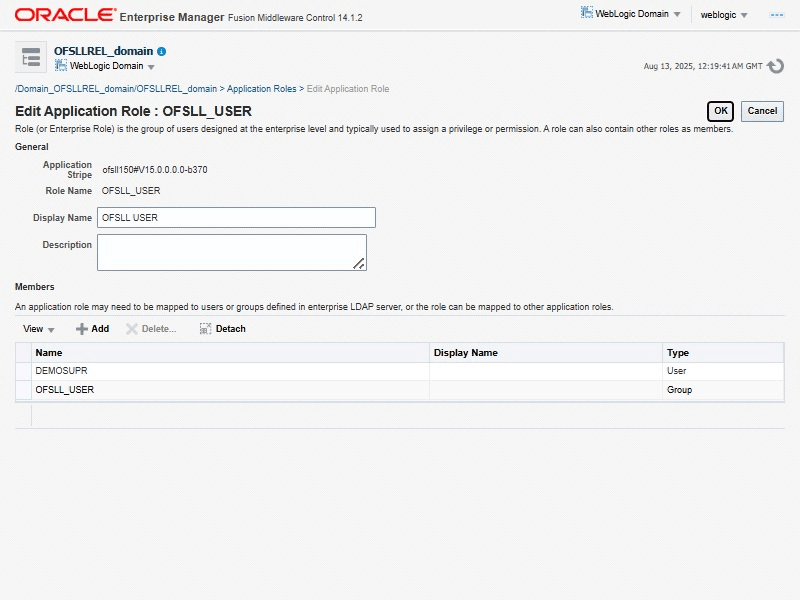Click the row selector for OFSLL_USER member
Viewport: 801px width, 603px height.
[x=23, y=390]
